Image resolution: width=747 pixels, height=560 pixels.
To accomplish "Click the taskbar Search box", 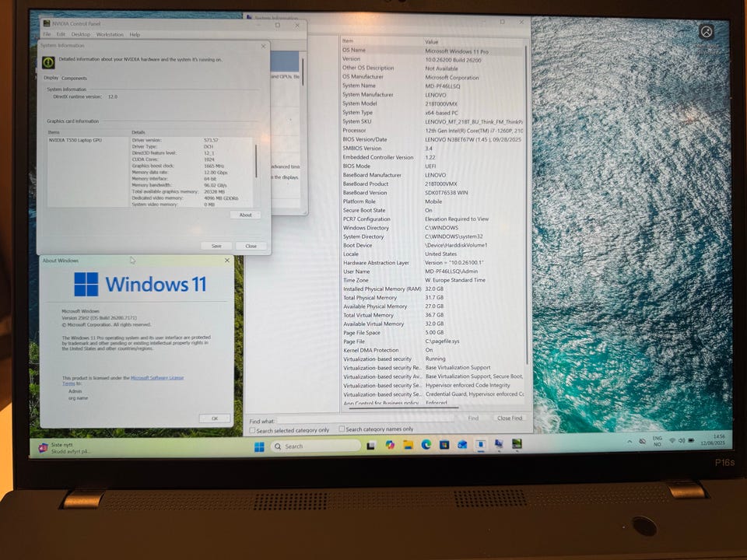I will click(x=315, y=446).
